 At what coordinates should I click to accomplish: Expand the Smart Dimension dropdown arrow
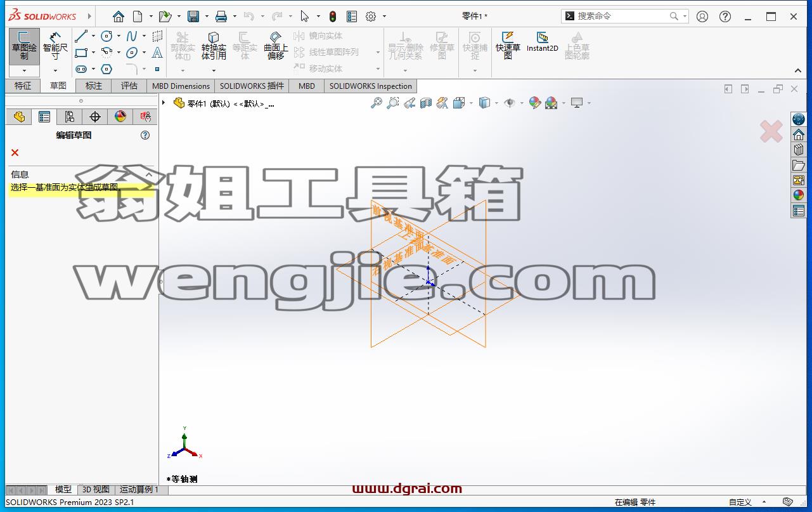click(x=55, y=70)
